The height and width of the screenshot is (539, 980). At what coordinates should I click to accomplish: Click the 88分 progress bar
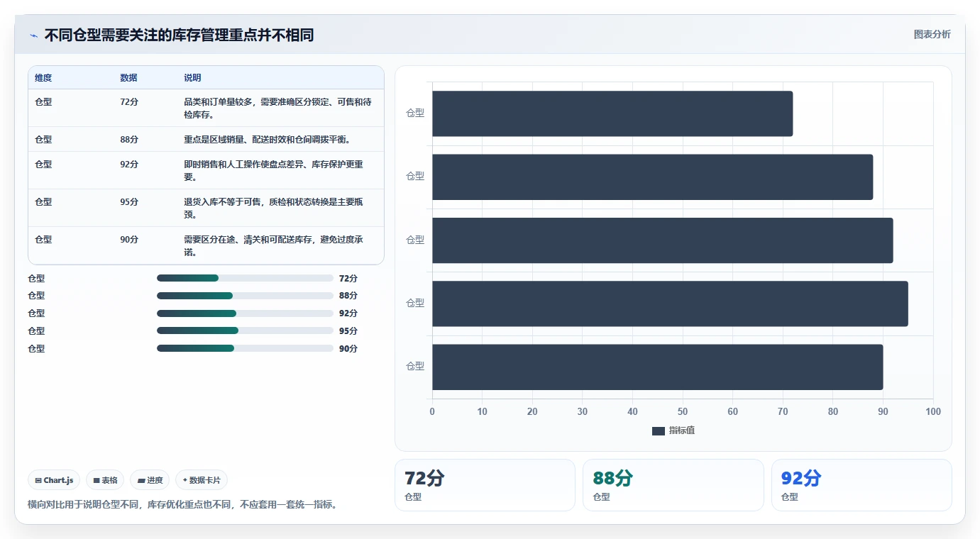[245, 296]
